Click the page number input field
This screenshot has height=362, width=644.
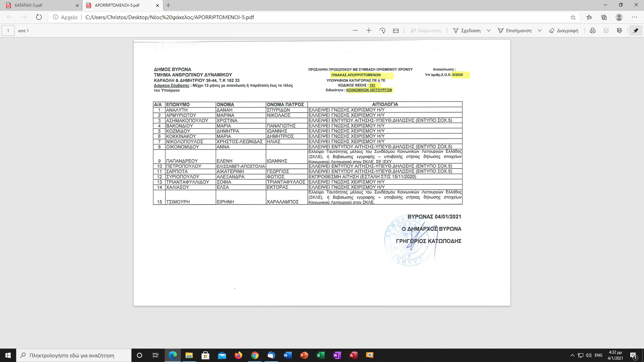click(x=8, y=31)
